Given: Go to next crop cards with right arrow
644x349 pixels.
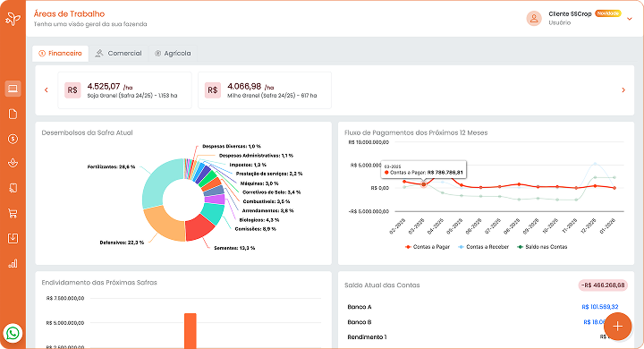Looking at the screenshot, I should [x=623, y=90].
